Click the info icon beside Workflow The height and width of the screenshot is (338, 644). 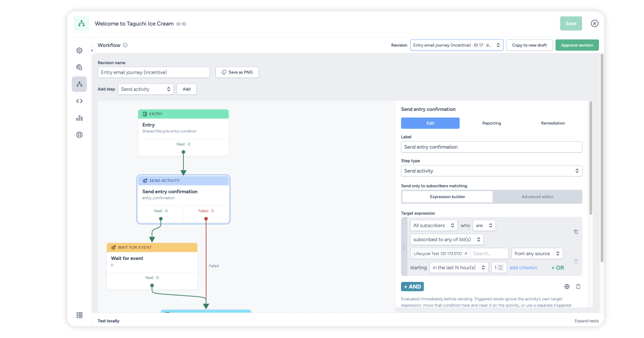coord(125,45)
